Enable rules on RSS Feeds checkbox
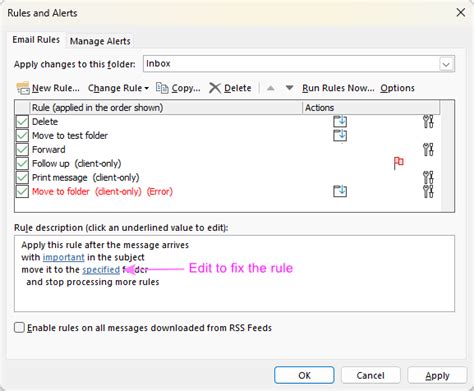Viewport: 474px width, 391px height. 19,328
